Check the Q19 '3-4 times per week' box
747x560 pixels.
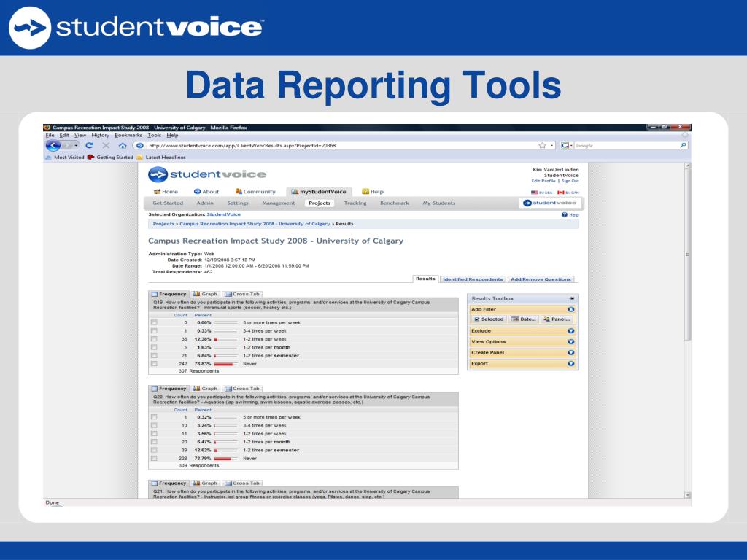(x=154, y=330)
